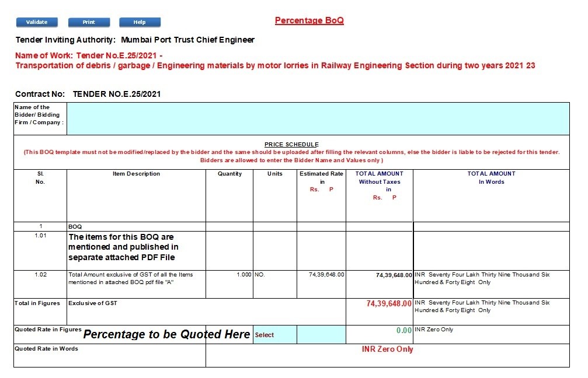
Task: Select the Item Description column header
Action: coord(136,174)
